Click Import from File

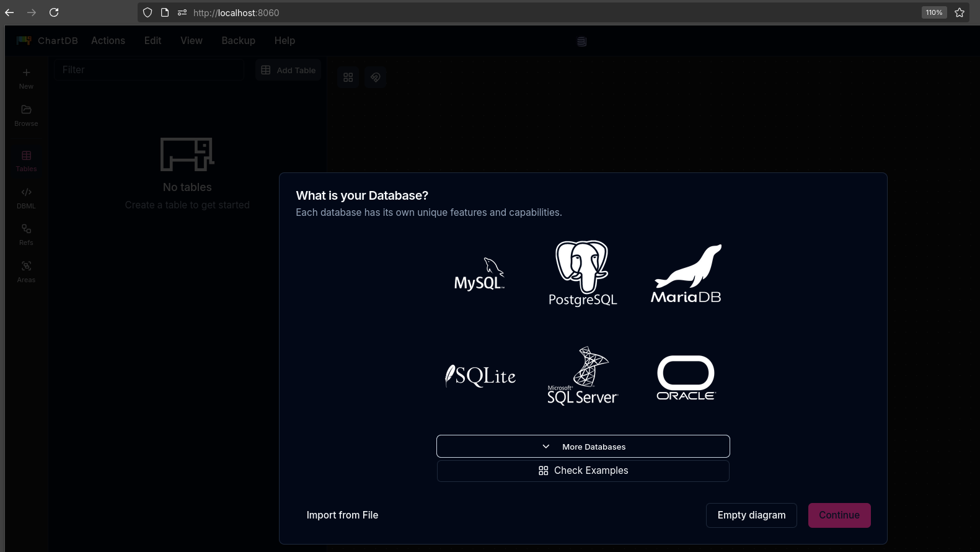342,515
